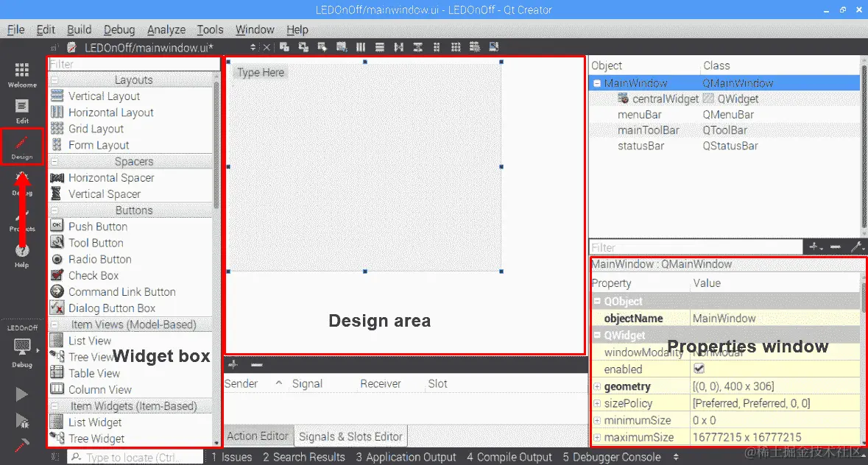Click minus icon in Signals & Slots editor
The height and width of the screenshot is (465, 868).
(x=256, y=365)
